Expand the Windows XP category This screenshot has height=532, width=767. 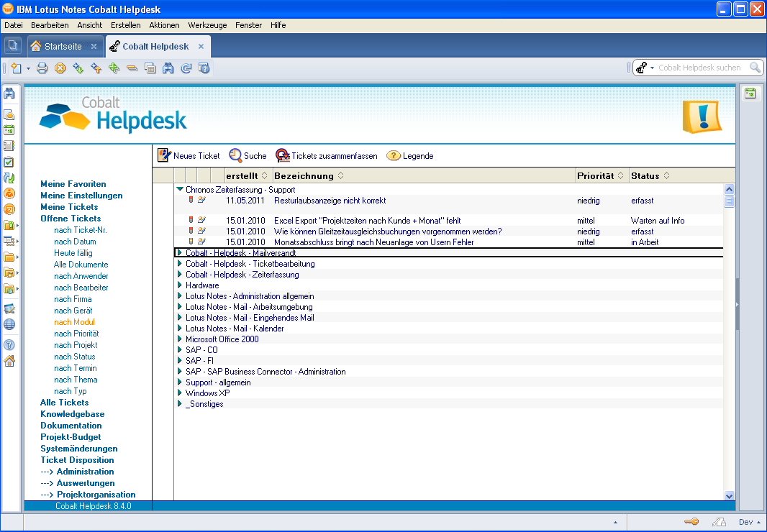(180, 393)
